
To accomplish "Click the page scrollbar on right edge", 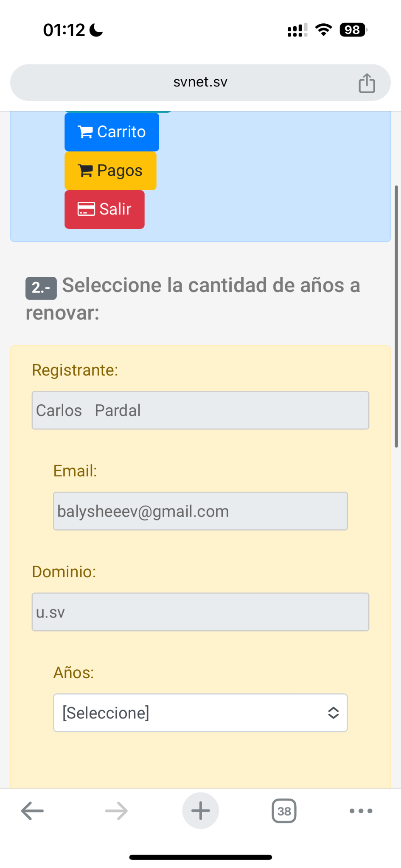I will (x=396, y=316).
